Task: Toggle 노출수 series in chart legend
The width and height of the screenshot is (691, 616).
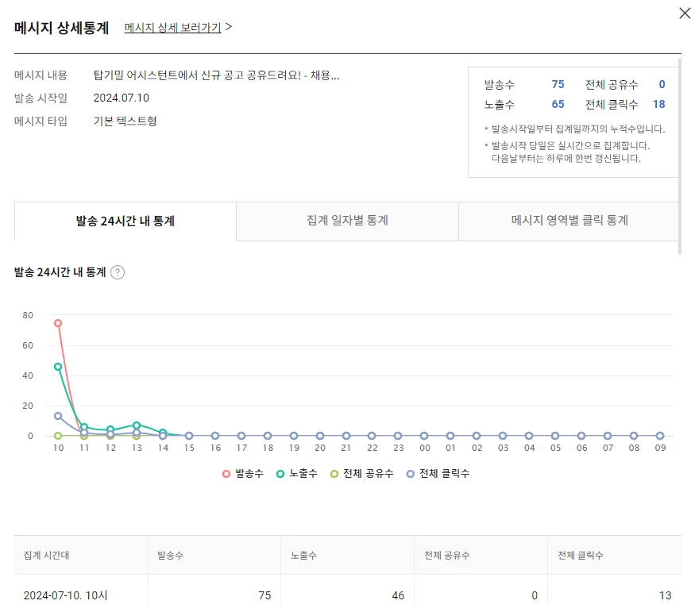Action: (x=297, y=474)
